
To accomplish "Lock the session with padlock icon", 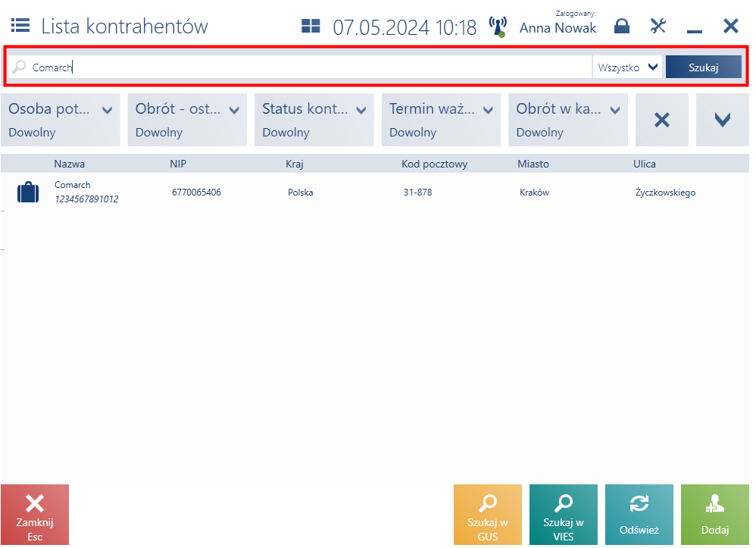I will point(621,26).
